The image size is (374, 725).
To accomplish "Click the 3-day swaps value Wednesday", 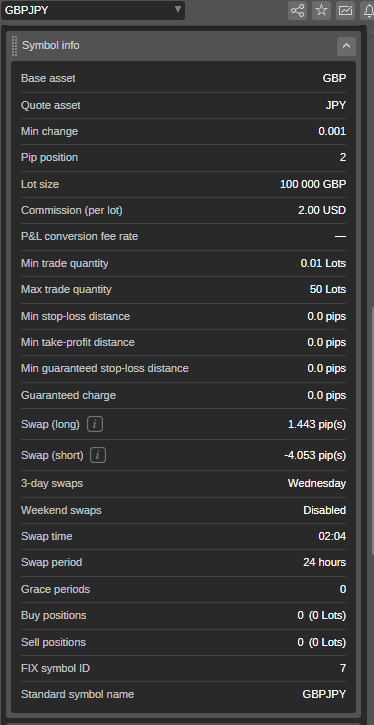I will pyautogui.click(x=317, y=484).
